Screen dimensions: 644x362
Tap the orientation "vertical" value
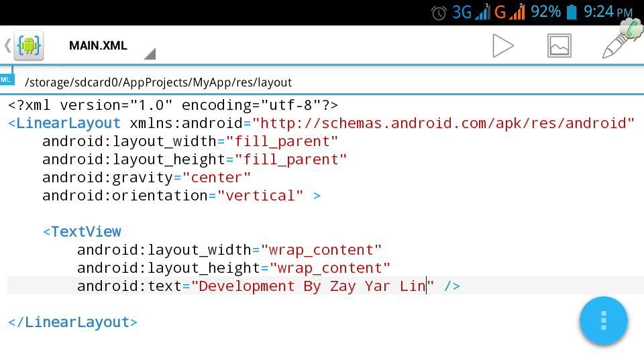click(x=260, y=196)
